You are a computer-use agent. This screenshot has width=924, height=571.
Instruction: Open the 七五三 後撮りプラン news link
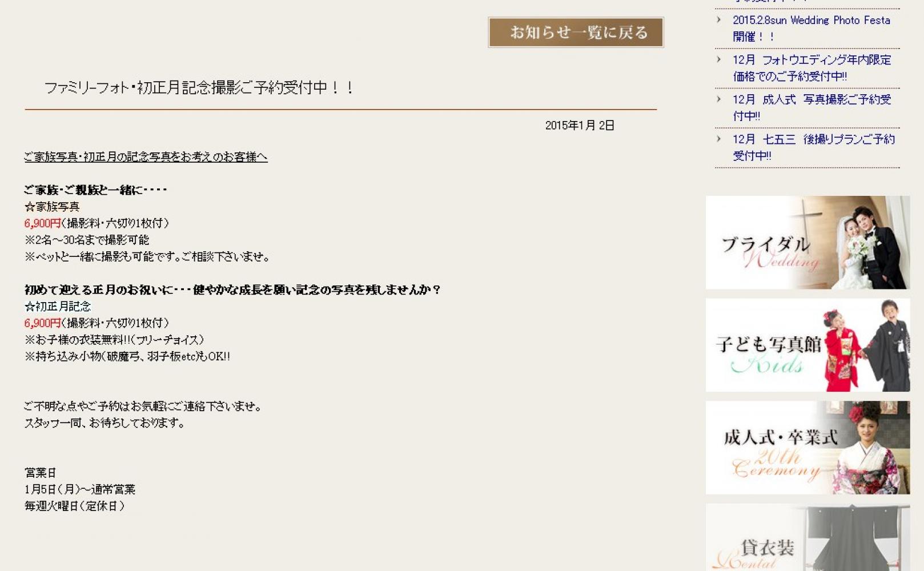813,147
